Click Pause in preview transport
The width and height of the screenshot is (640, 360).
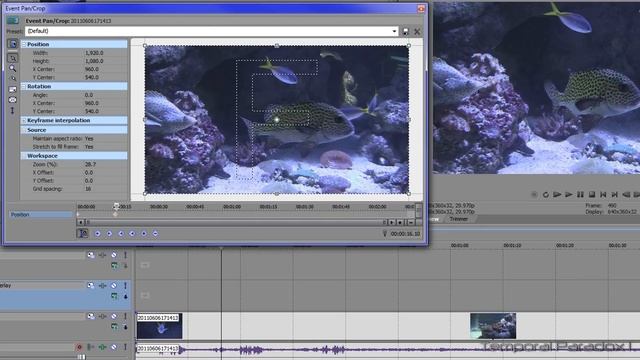tap(580, 195)
